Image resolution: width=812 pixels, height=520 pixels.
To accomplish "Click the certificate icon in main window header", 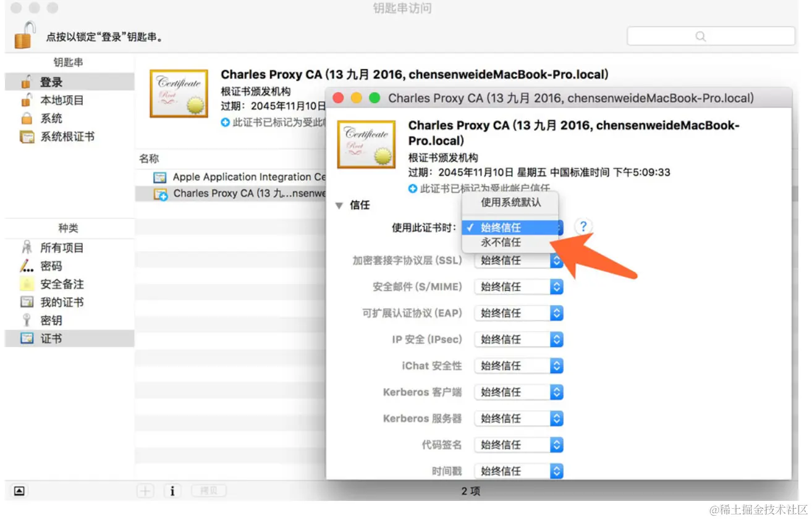I will click(179, 93).
